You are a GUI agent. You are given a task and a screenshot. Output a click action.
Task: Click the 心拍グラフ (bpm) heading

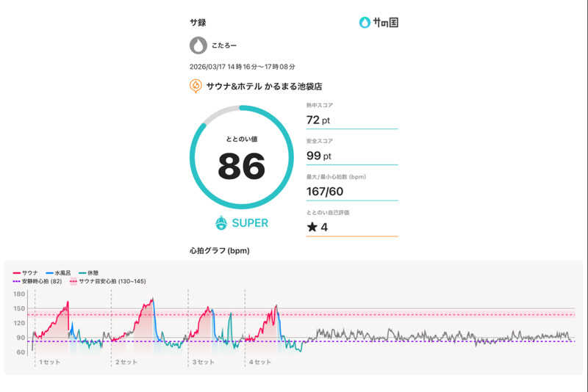click(x=219, y=250)
